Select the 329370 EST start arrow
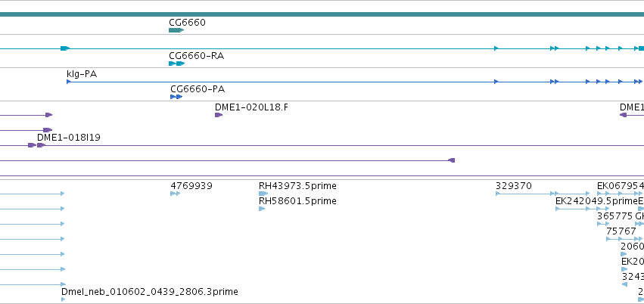This screenshot has width=644, height=304. 498,194
